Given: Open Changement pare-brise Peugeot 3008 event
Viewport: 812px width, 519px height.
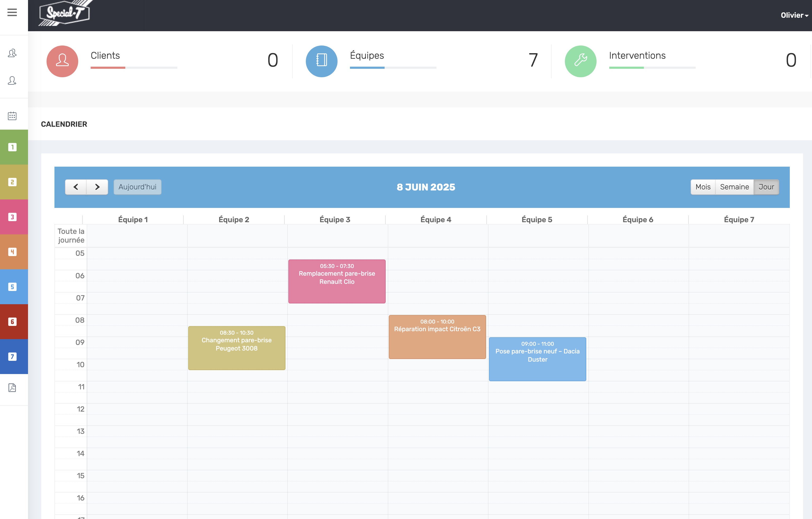Looking at the screenshot, I should (x=237, y=348).
